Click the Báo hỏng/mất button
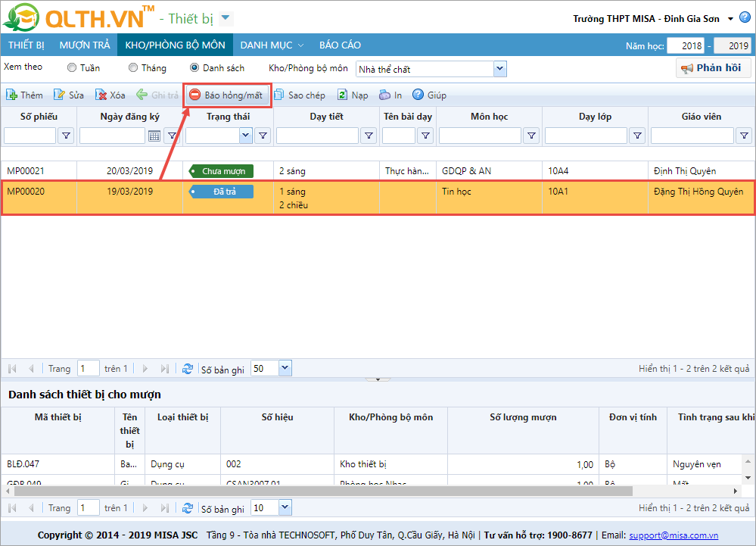 [227, 95]
